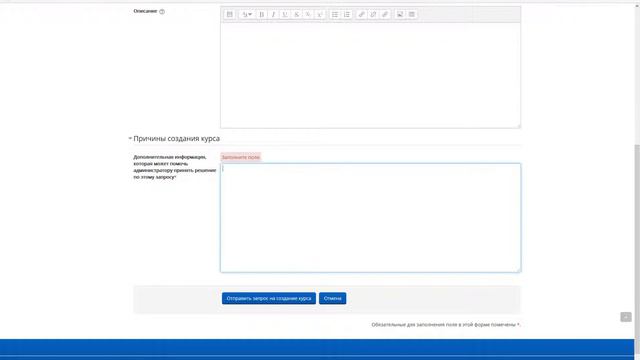Image resolution: width=640 pixels, height=360 pixels.
Task: Click the third chain-link toolbar icon
Action: (x=384, y=14)
